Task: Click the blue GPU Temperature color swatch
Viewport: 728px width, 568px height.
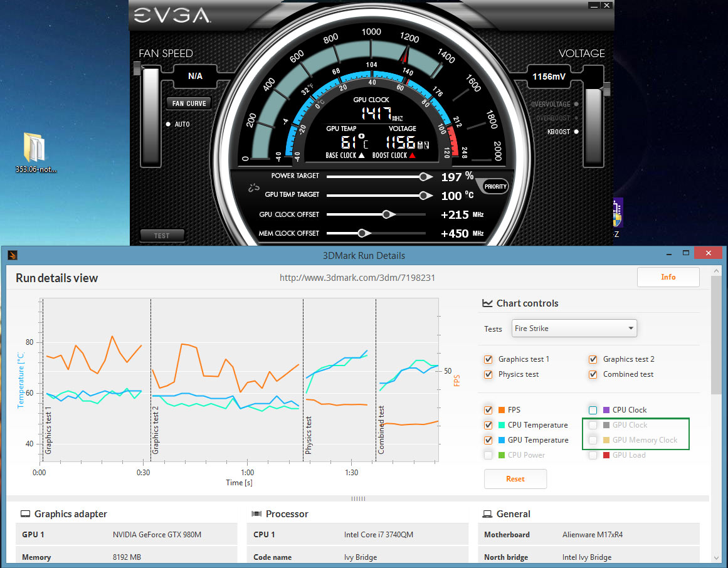Action: [x=502, y=440]
